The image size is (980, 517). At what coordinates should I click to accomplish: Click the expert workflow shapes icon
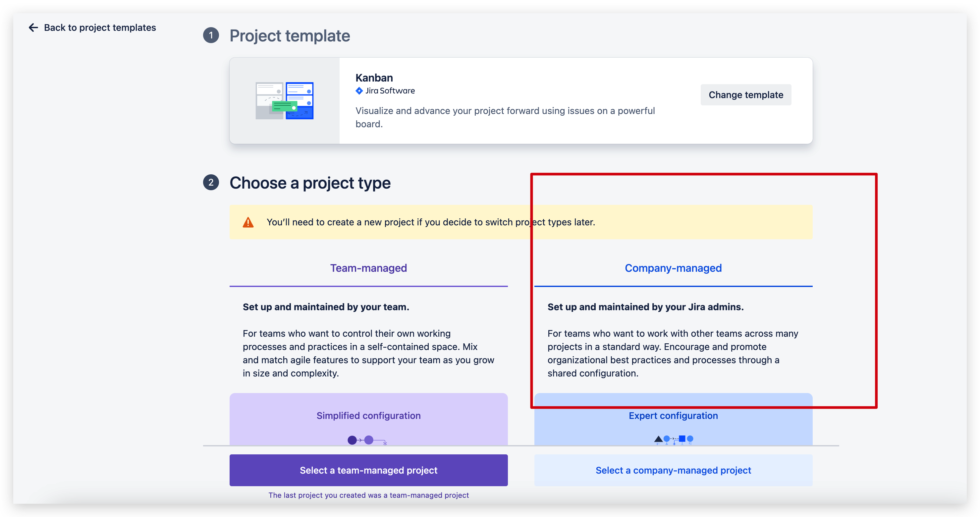tap(673, 439)
